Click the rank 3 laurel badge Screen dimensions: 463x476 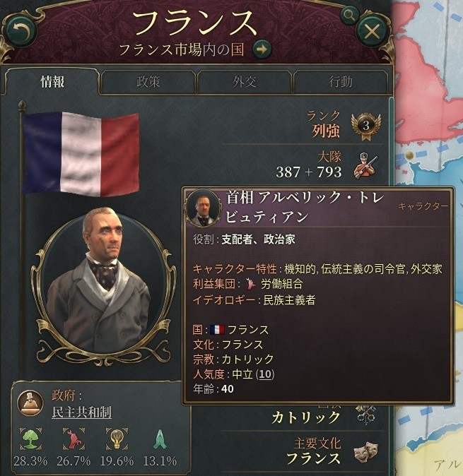[365, 126]
